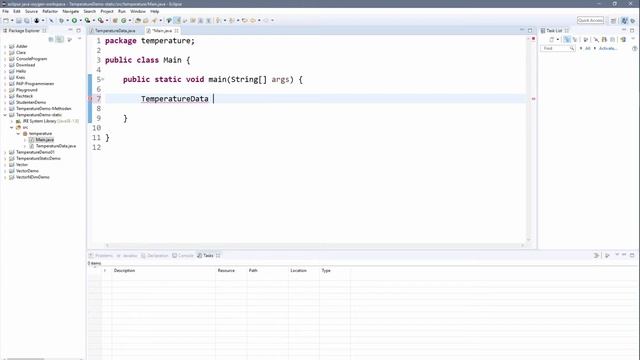The height and width of the screenshot is (360, 640).
Task: Click the editor horizontal scrollbar
Action: [x=314, y=245]
